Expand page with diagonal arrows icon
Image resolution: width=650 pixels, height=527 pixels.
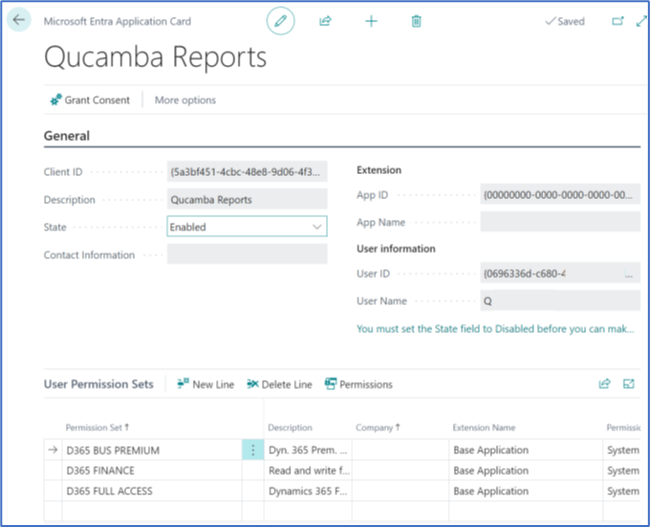(641, 21)
